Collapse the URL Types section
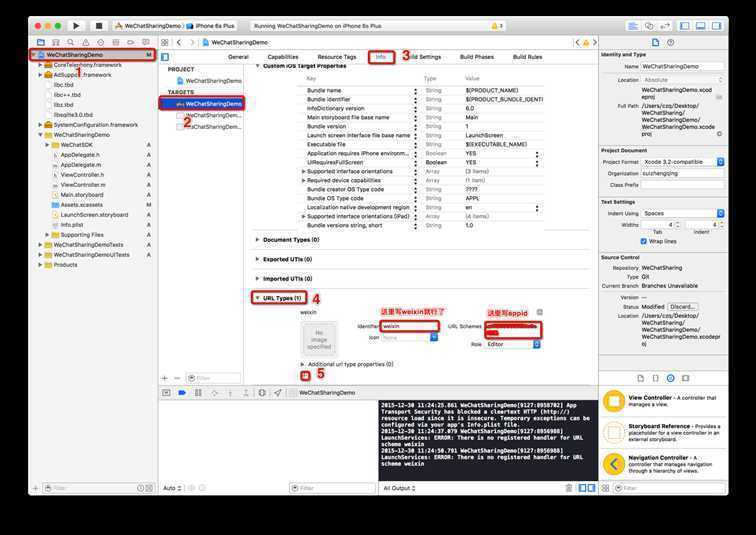Viewport: 756px width, 535px height. click(257, 298)
